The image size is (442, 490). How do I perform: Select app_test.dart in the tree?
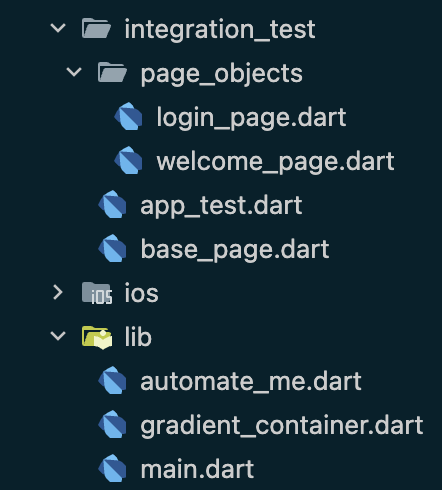click(x=221, y=205)
